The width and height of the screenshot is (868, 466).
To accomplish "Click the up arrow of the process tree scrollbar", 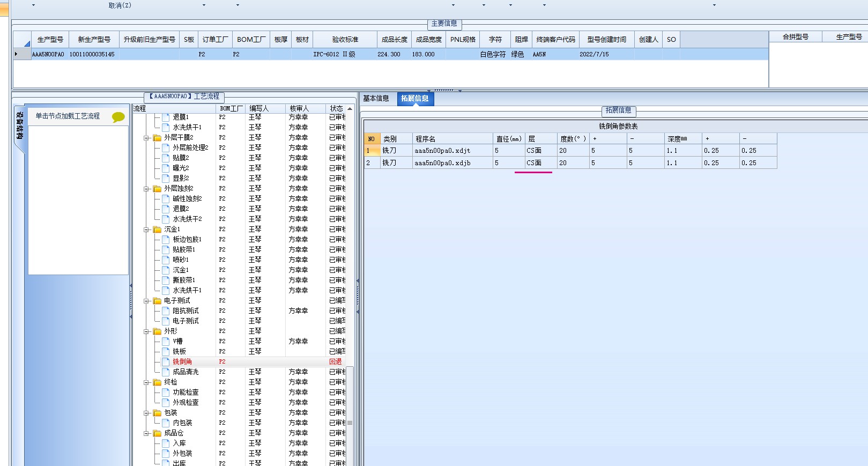I will (x=350, y=108).
